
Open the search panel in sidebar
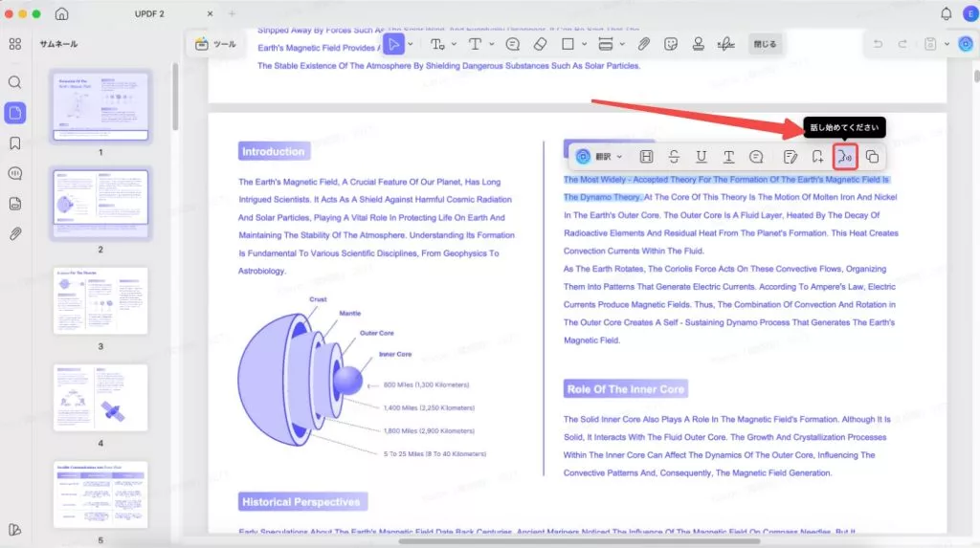tap(15, 82)
